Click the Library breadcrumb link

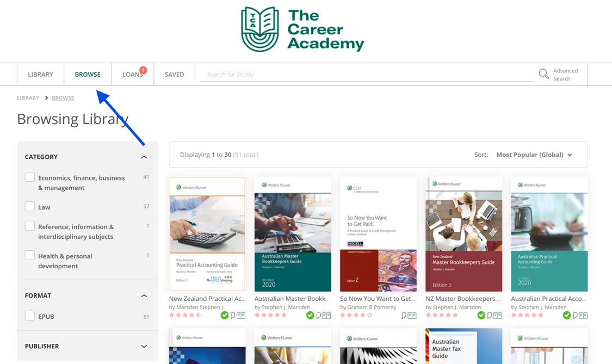(28, 97)
